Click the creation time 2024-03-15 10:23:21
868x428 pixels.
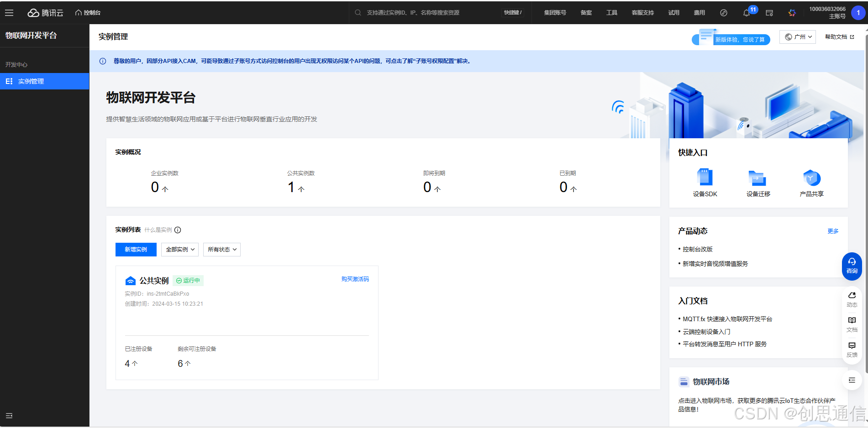pyautogui.click(x=178, y=304)
